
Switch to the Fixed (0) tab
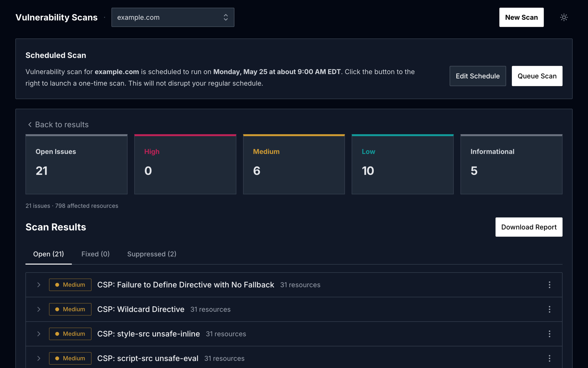pos(96,254)
